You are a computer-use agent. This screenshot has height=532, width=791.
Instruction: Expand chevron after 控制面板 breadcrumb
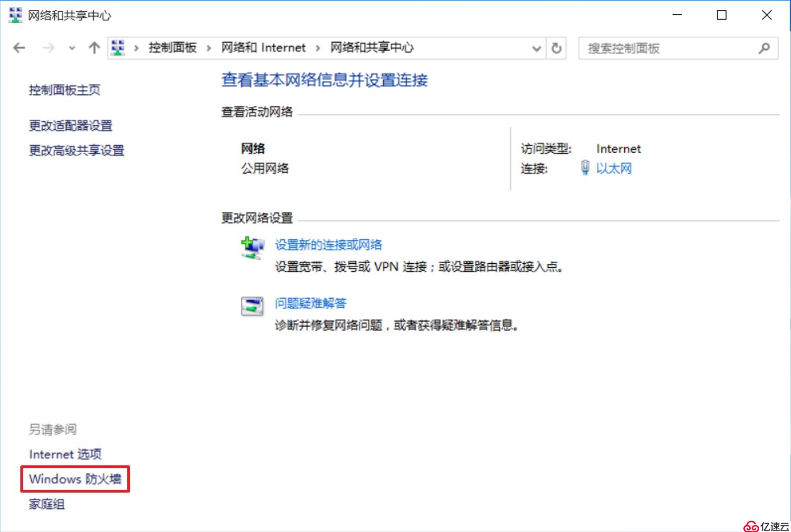[x=208, y=48]
